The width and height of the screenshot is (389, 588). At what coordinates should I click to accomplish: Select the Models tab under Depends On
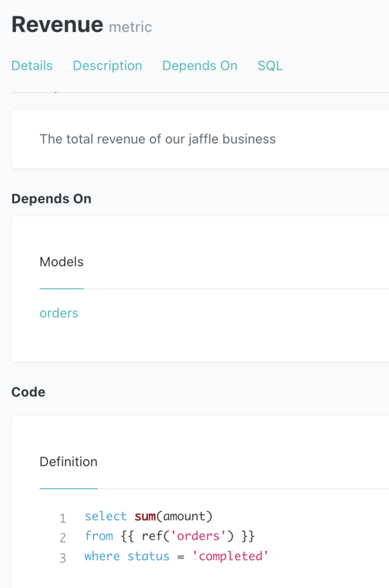(61, 262)
